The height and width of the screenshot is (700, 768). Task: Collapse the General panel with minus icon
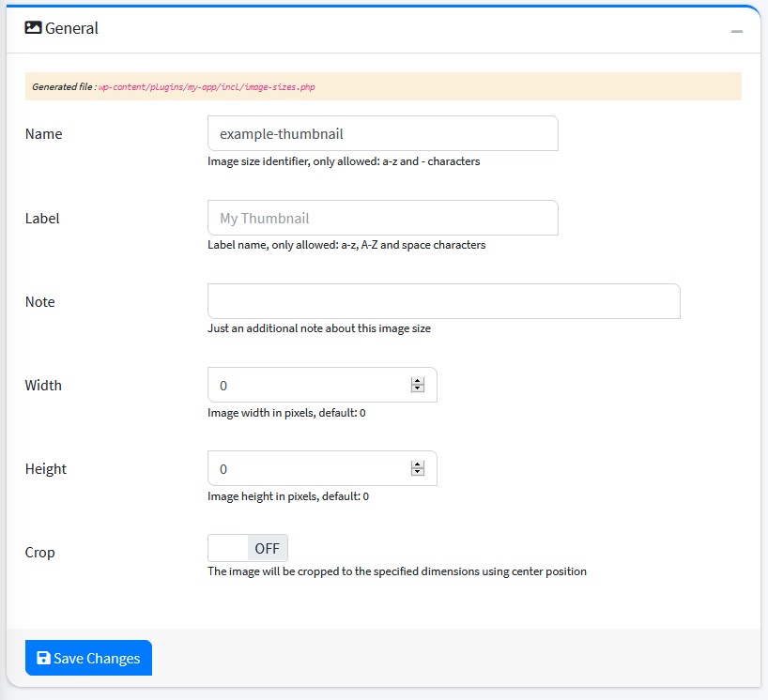(x=737, y=31)
